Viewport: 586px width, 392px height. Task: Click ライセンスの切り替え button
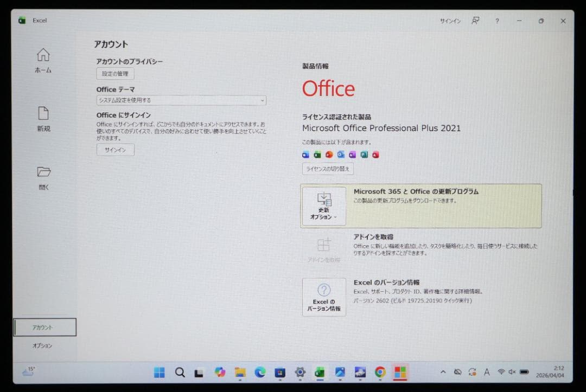[328, 169]
